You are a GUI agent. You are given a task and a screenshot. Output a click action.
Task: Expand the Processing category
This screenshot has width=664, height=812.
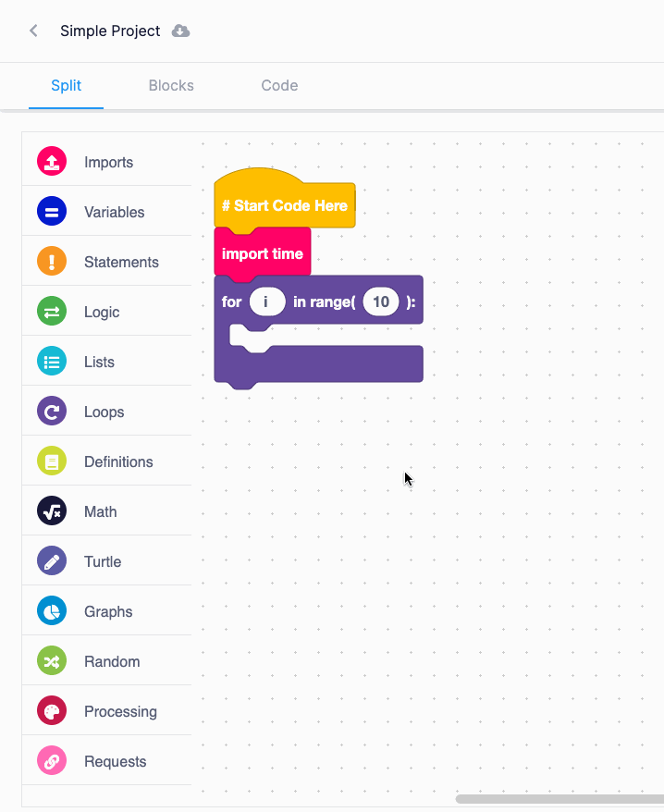pos(106,711)
